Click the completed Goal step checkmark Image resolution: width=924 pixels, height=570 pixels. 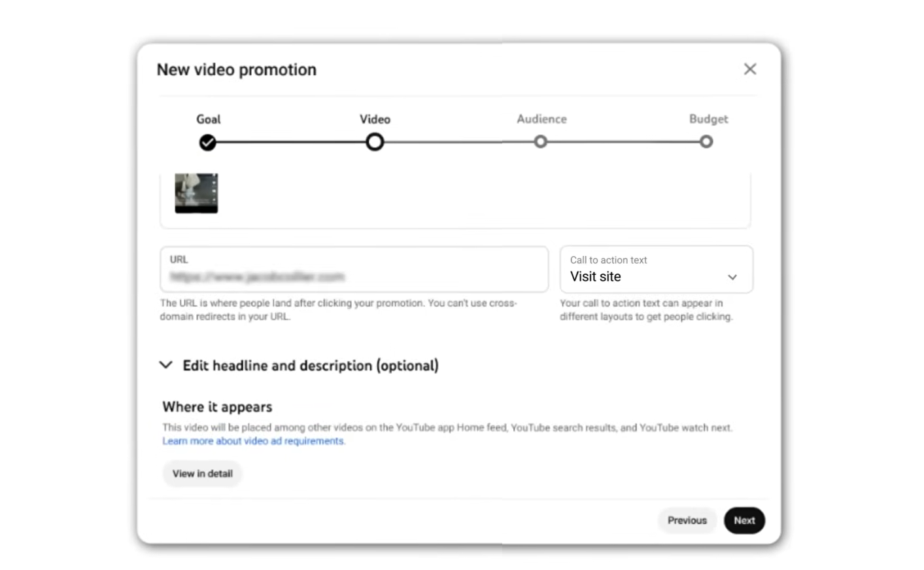pyautogui.click(x=207, y=143)
